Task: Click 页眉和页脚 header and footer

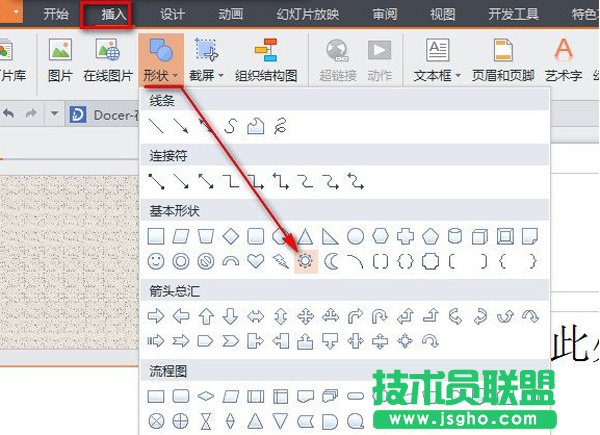Action: [503, 60]
